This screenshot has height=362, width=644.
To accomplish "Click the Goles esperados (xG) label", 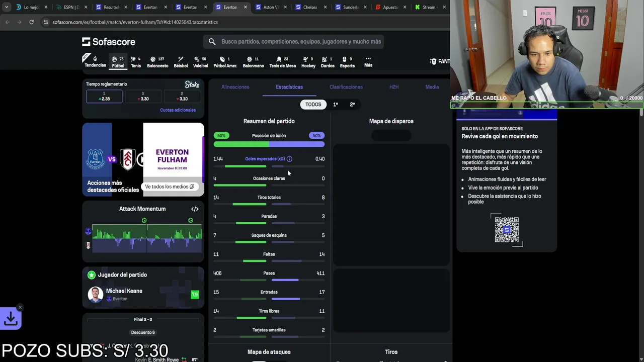I will coord(265,159).
